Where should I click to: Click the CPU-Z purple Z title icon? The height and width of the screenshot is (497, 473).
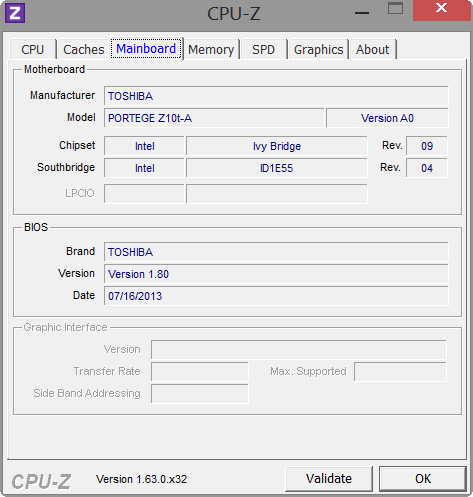pyautogui.click(x=15, y=13)
